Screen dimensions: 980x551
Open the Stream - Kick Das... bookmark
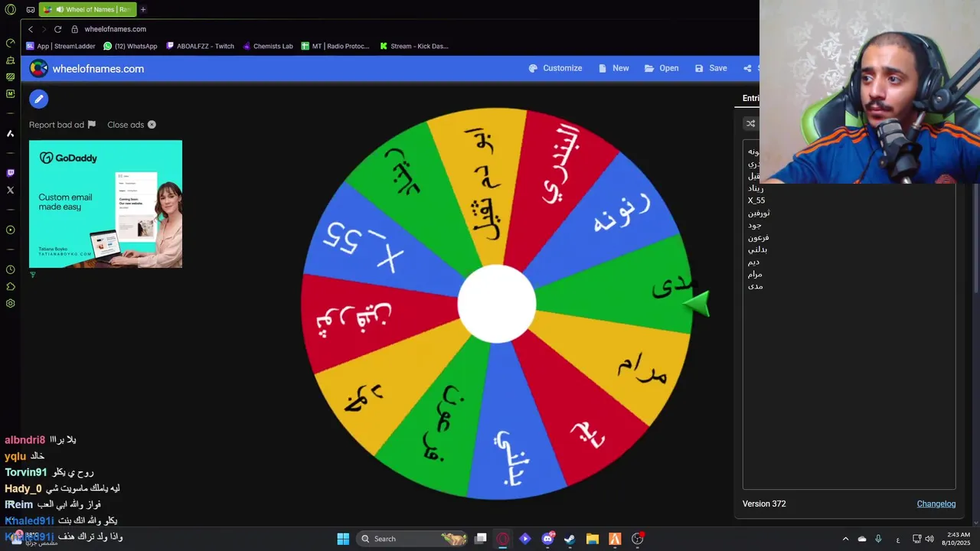click(413, 46)
